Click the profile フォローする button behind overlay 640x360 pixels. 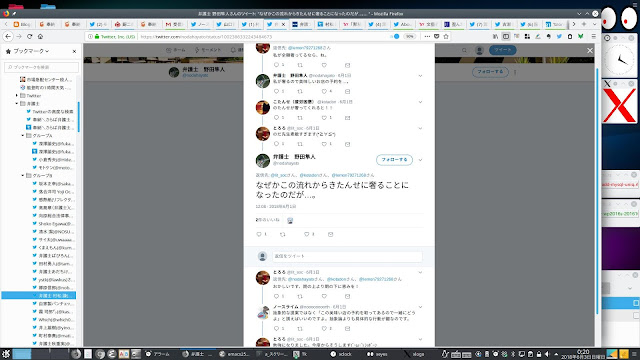490,72
